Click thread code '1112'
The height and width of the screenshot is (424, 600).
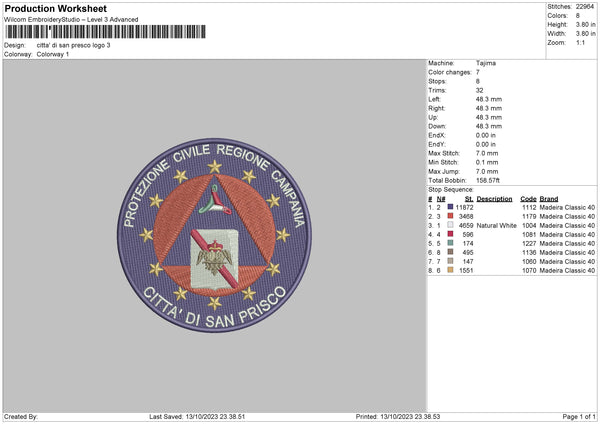pyautogui.click(x=529, y=207)
